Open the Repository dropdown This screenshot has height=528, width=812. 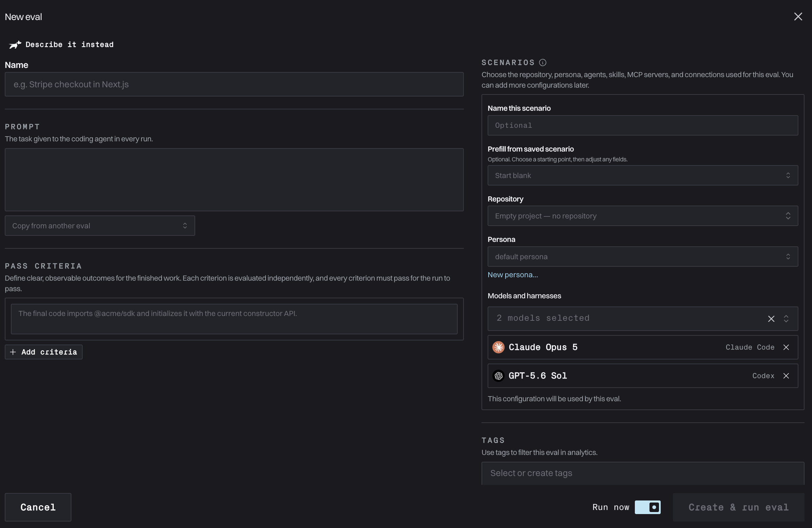point(643,216)
